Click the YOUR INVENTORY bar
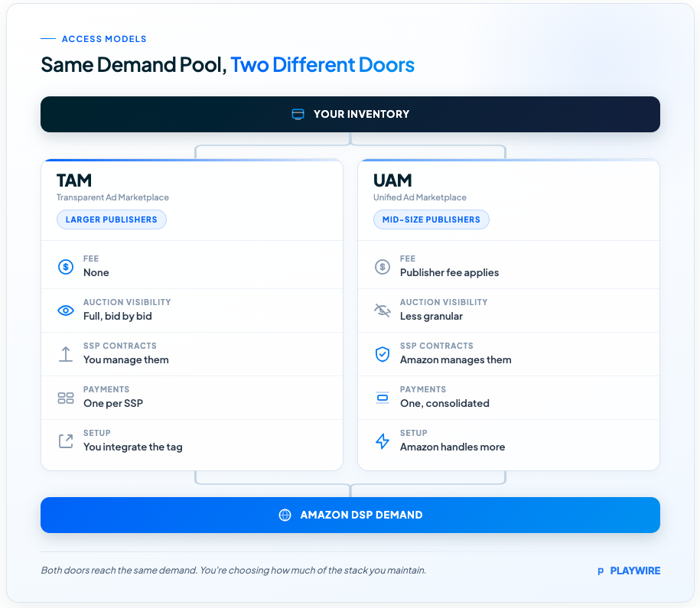This screenshot has height=608, width=700. pos(350,114)
